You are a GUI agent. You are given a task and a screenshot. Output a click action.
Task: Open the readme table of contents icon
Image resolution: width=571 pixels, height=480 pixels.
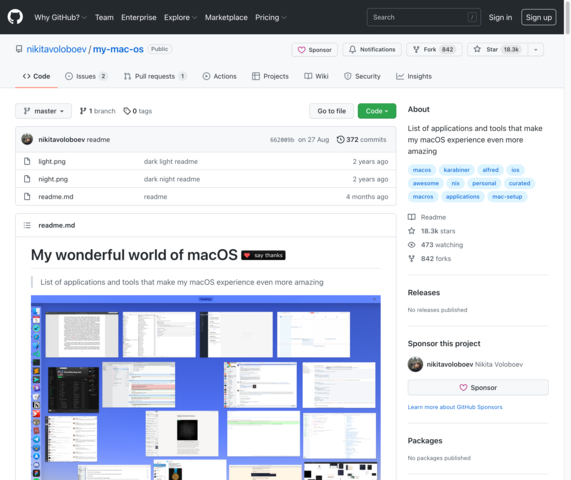coord(27,225)
